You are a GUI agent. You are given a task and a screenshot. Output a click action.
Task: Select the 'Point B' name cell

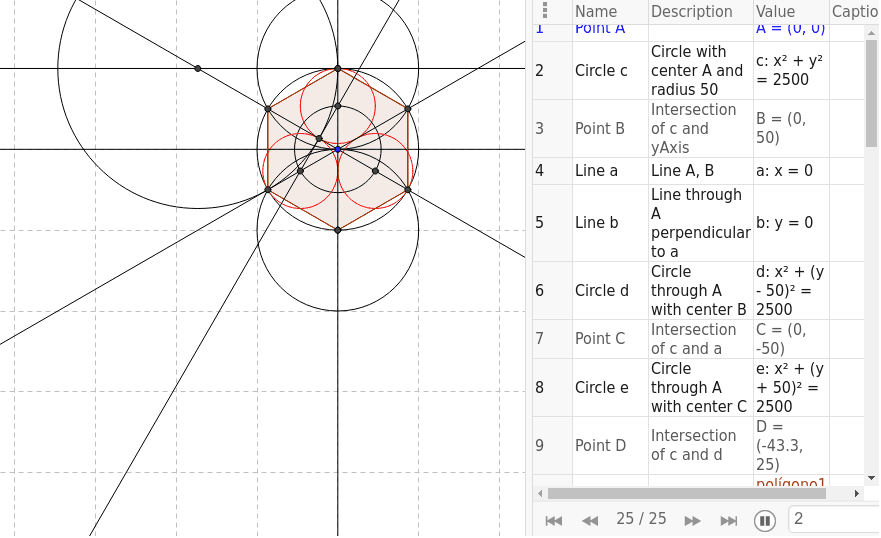click(610, 129)
